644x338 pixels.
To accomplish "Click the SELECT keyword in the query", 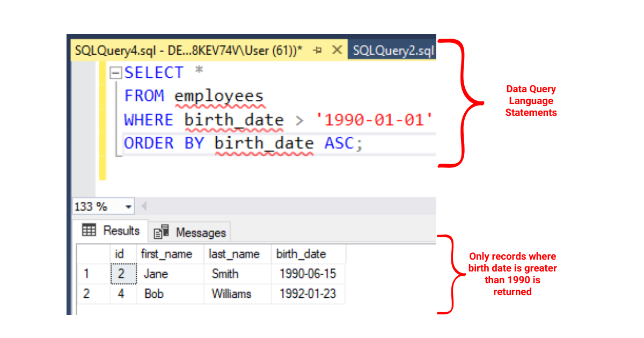I will pyautogui.click(x=154, y=72).
